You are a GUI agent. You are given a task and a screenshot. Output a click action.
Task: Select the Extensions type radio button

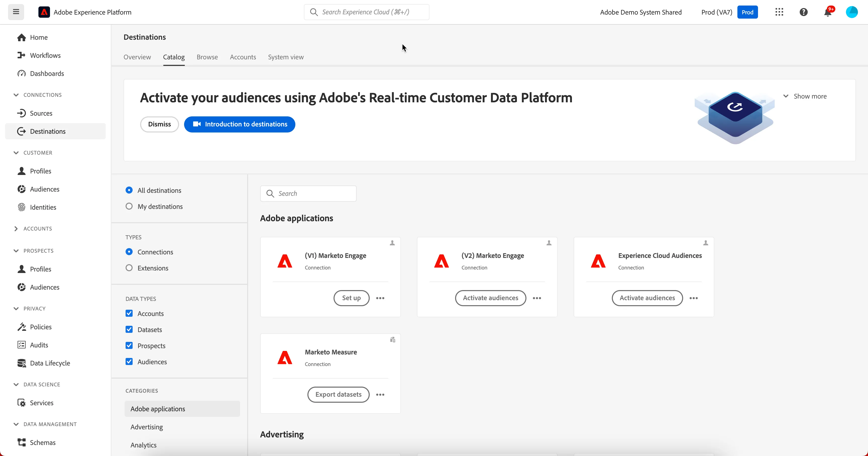(x=129, y=268)
